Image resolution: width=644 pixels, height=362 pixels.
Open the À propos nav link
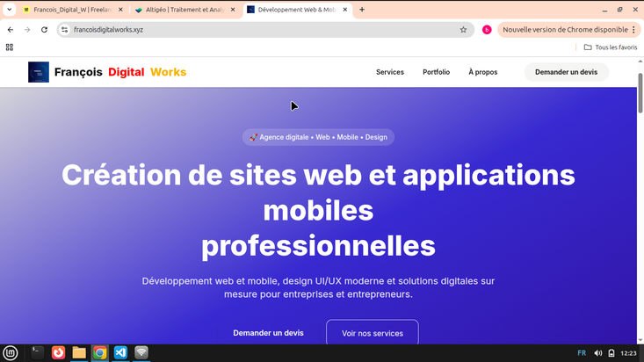[x=483, y=72]
